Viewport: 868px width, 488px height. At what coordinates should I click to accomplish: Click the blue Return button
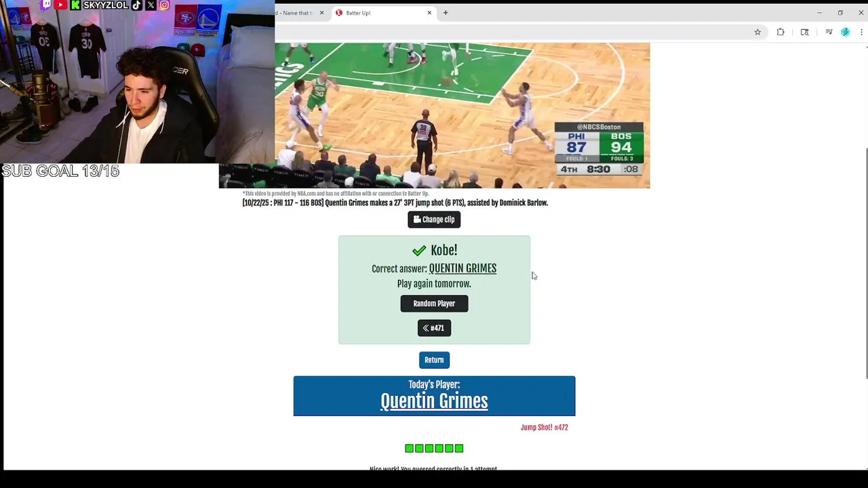(x=434, y=360)
